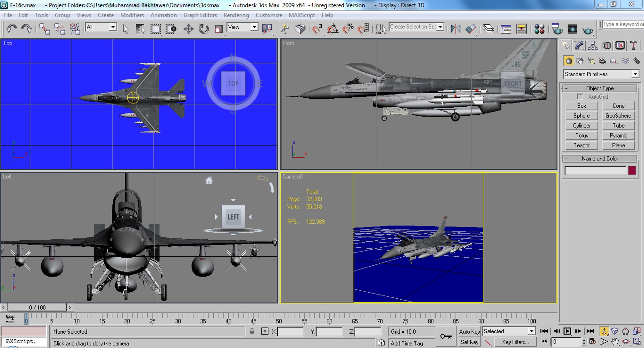Open the Schematic View
644x348 pixels.
tap(522, 29)
